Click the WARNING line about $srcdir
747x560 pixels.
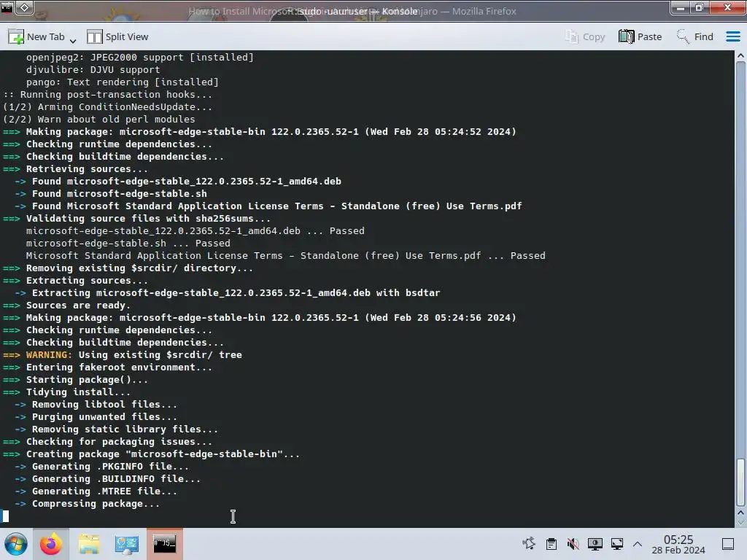(x=123, y=355)
